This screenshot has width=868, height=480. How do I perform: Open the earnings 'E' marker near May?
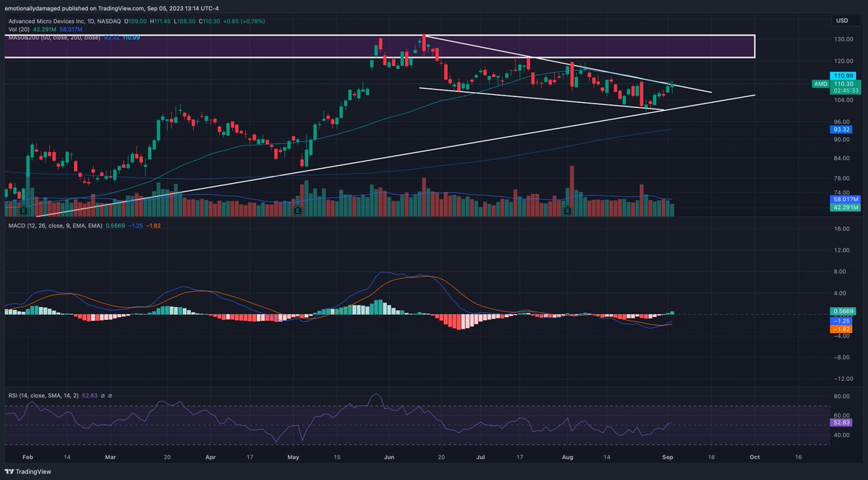click(297, 211)
